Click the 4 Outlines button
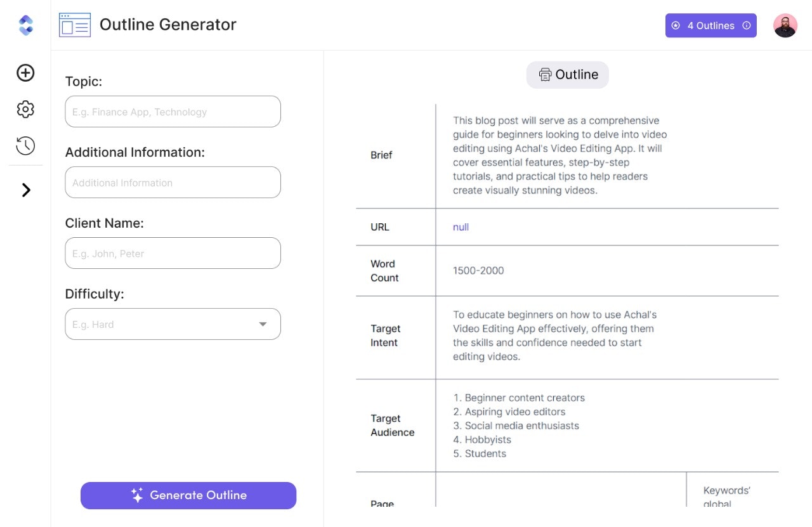This screenshot has width=812, height=527. 711,25
